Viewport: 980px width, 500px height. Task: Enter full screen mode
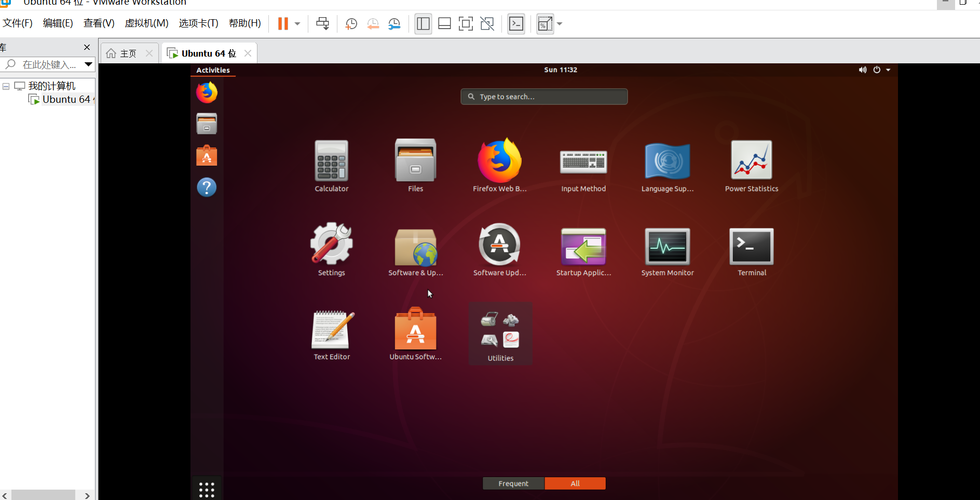[x=466, y=24]
